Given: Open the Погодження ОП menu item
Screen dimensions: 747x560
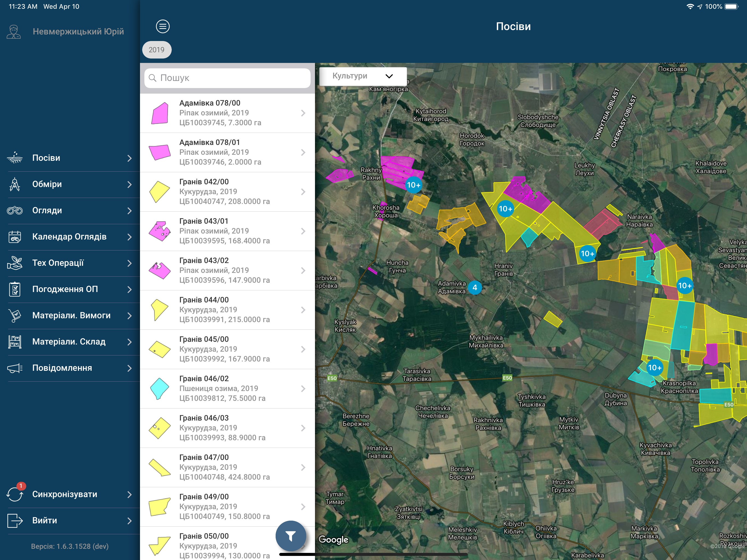Looking at the screenshot, I should pos(70,289).
